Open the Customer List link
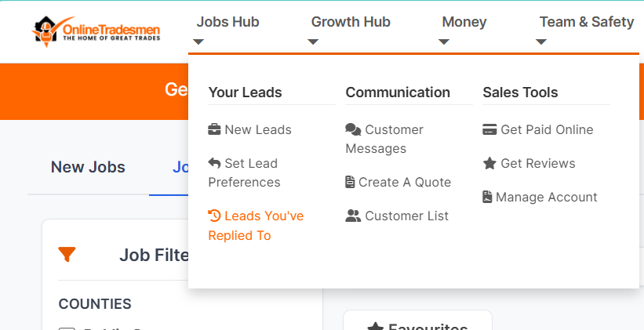The height and width of the screenshot is (330, 644). point(397,216)
